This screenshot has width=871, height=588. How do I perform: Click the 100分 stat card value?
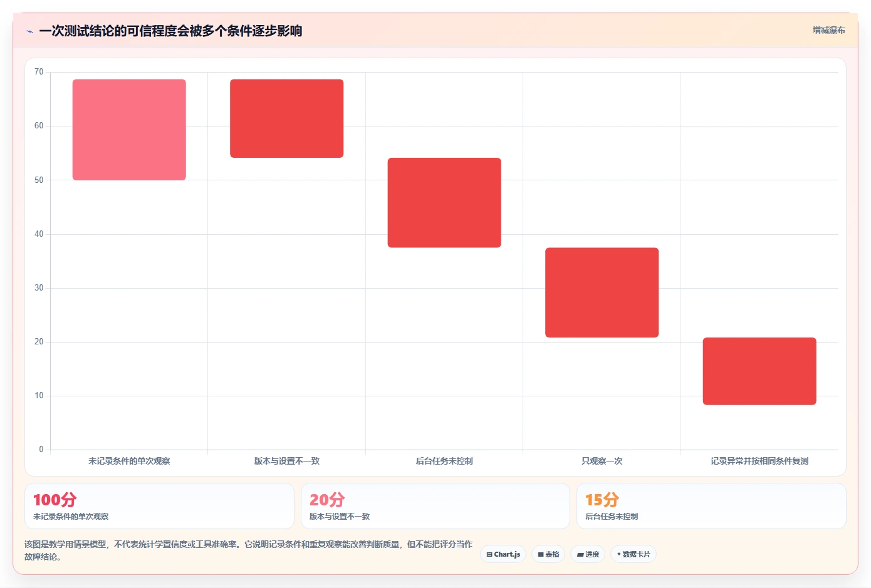[55, 500]
